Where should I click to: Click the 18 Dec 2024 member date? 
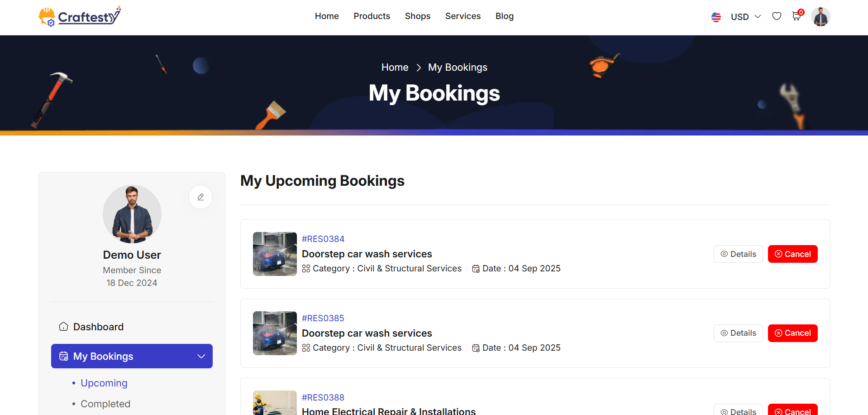point(132,283)
